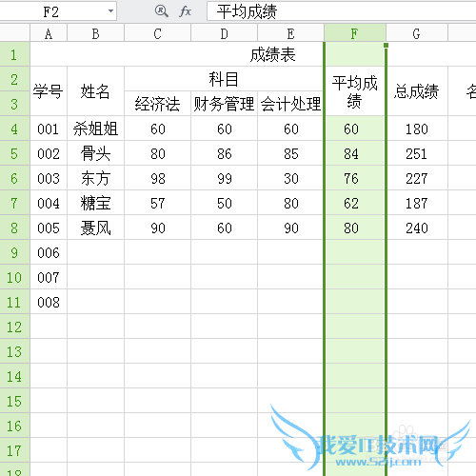
Task: Select column D header
Action: [225, 33]
